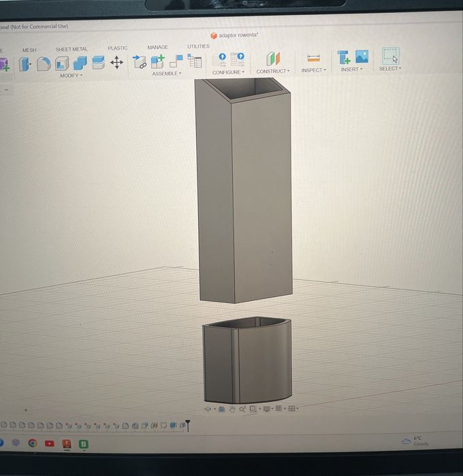Click the Zoom Window/Fit icon

[x=253, y=409]
